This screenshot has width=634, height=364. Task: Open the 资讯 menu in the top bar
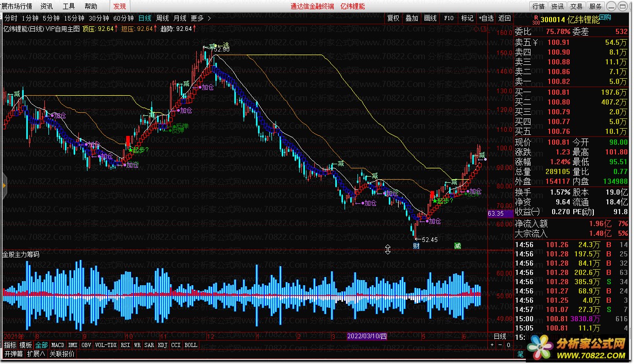pos(46,6)
